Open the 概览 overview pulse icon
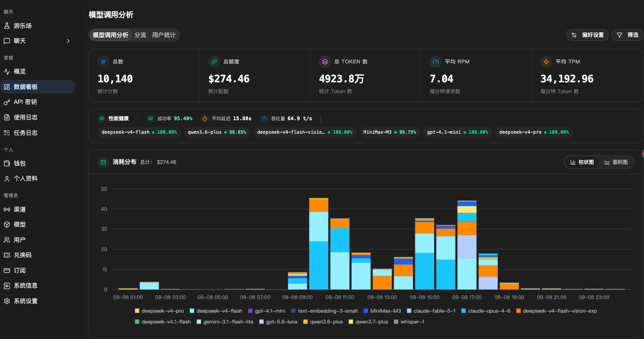The height and width of the screenshot is (339, 644). tap(7, 72)
